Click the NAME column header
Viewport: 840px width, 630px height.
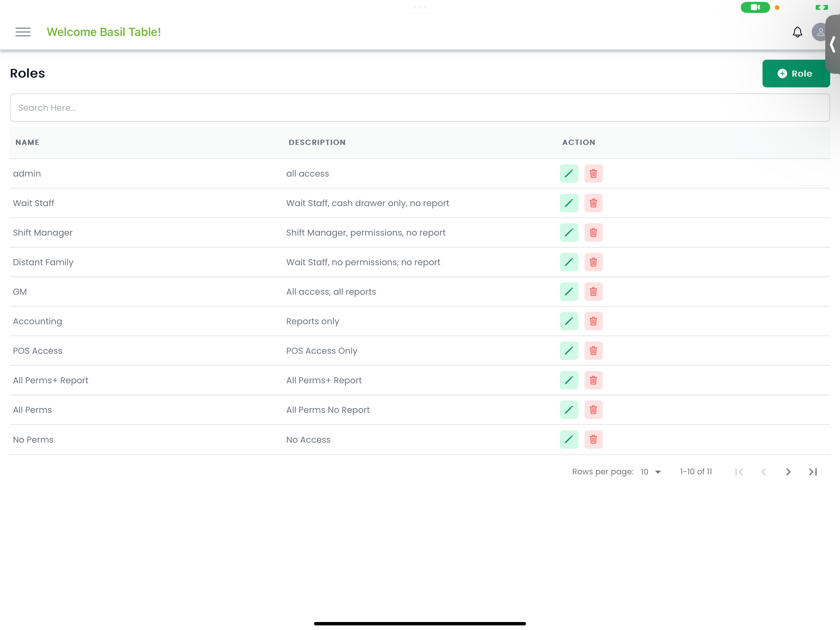(x=27, y=142)
